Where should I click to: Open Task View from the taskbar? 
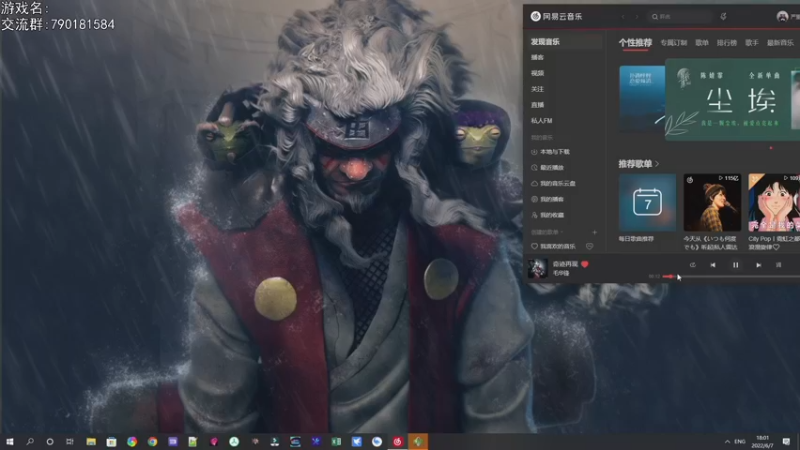pos(70,442)
